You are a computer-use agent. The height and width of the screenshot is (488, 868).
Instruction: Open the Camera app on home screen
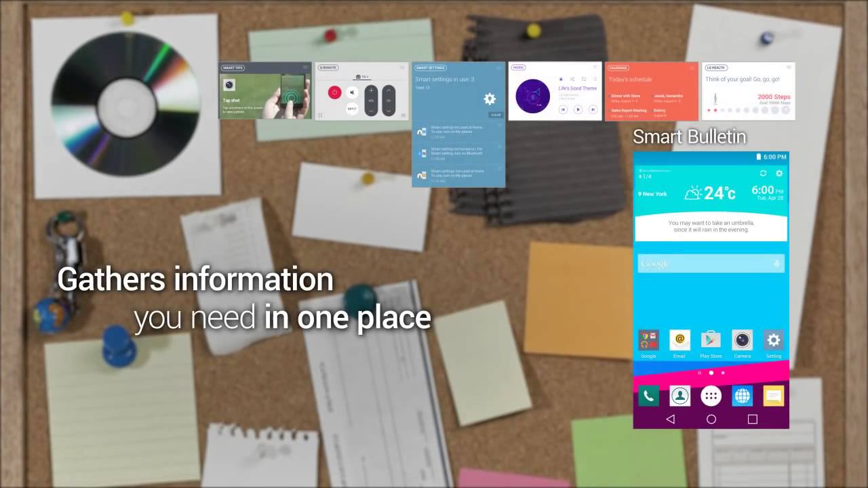coord(742,340)
